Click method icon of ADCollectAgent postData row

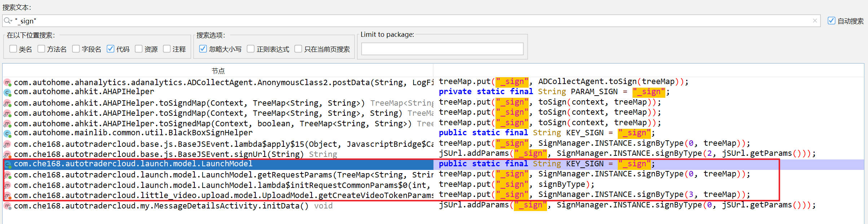pyautogui.click(x=7, y=83)
